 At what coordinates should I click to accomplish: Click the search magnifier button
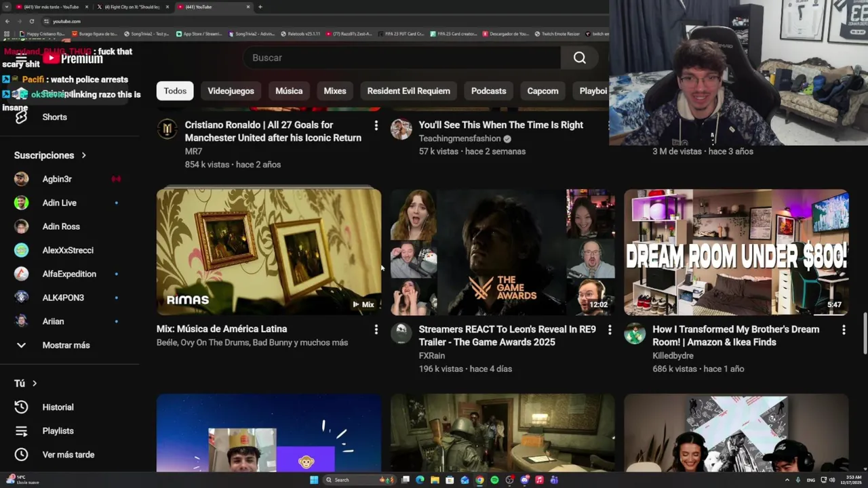click(580, 58)
